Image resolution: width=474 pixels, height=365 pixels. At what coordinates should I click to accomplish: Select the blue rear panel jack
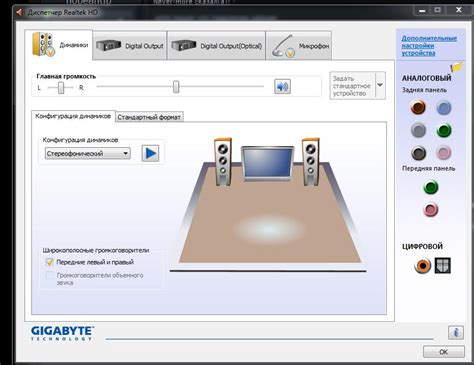pyautogui.click(x=444, y=108)
